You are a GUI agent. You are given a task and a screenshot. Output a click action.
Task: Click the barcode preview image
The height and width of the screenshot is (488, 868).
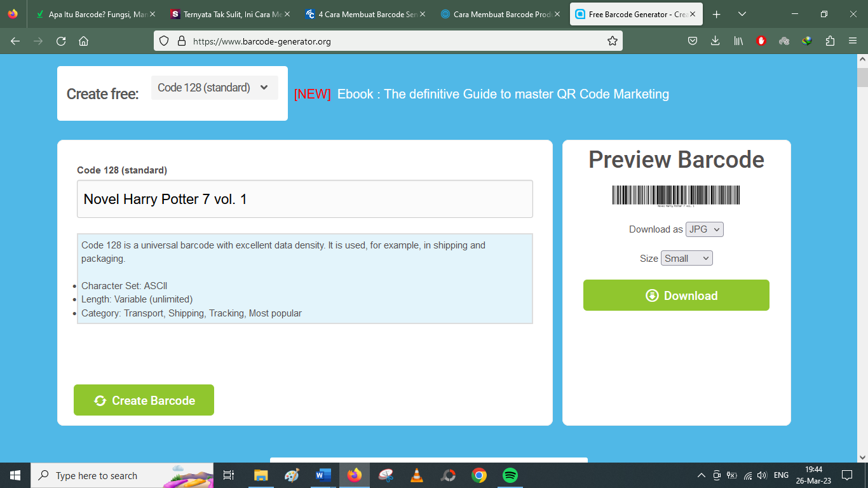(x=676, y=196)
